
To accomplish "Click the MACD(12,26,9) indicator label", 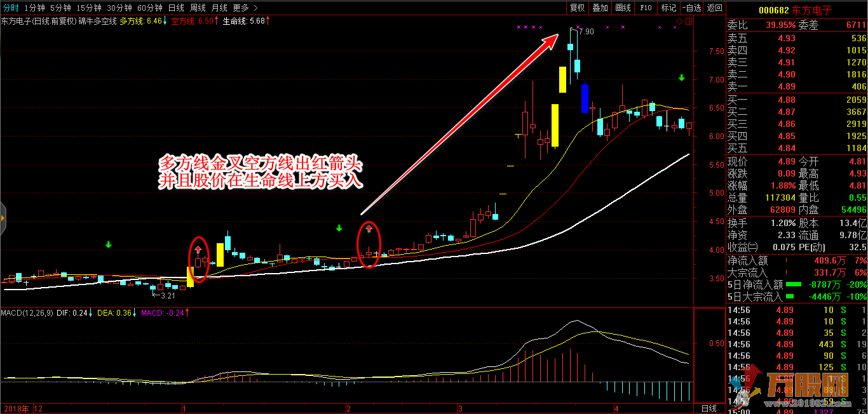I will click(27, 312).
